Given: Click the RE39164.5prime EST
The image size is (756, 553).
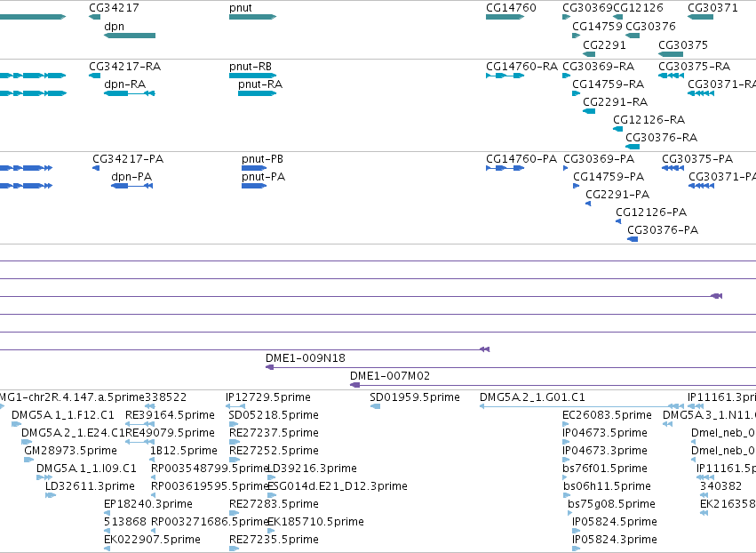Looking at the screenshot, I should 139,424.
